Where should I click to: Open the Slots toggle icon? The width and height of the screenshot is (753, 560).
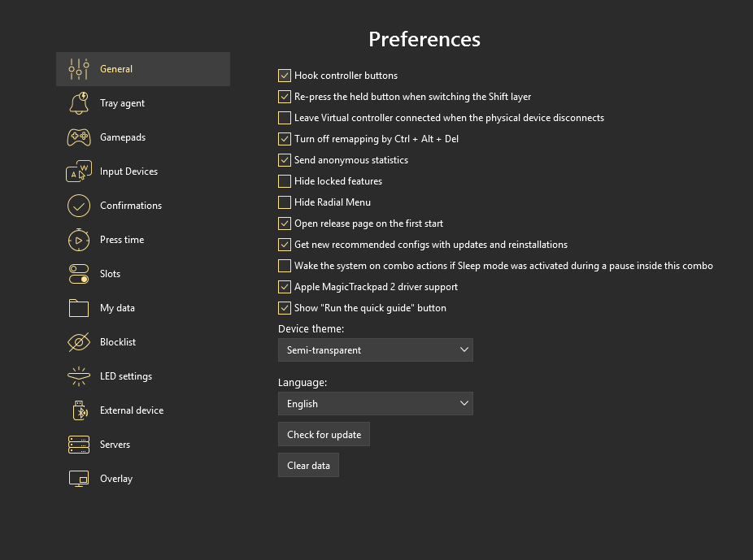[x=79, y=274]
